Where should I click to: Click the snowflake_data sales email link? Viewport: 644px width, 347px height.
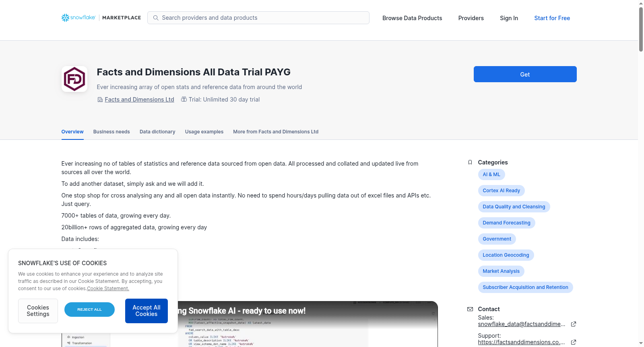click(x=522, y=324)
